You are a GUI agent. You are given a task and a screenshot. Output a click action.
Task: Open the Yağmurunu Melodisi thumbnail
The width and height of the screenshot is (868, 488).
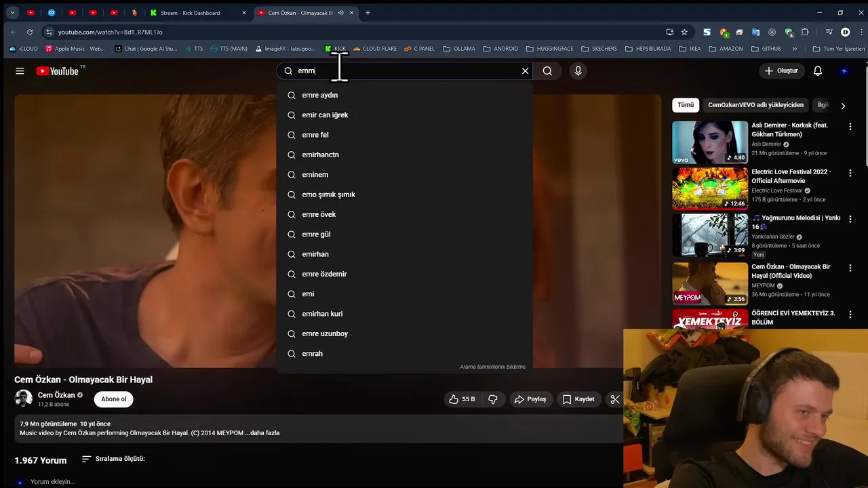[x=710, y=235]
